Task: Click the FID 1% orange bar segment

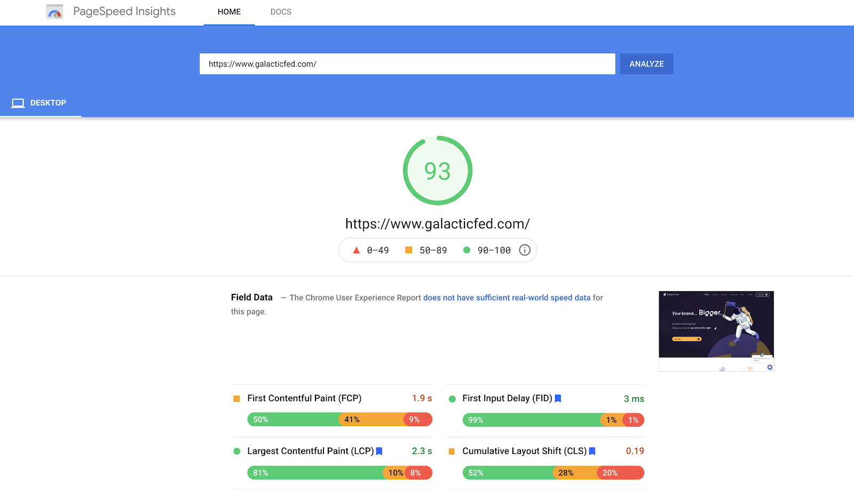Action: pos(612,420)
